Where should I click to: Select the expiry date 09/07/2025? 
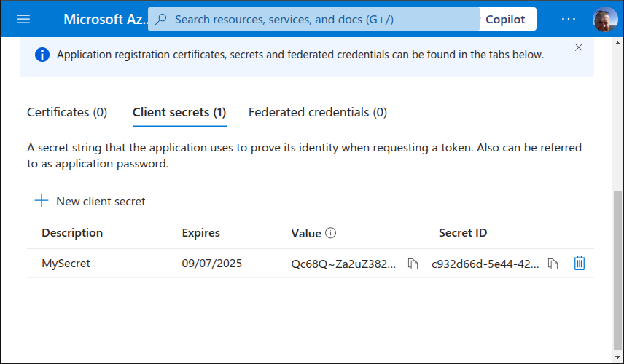pos(211,264)
